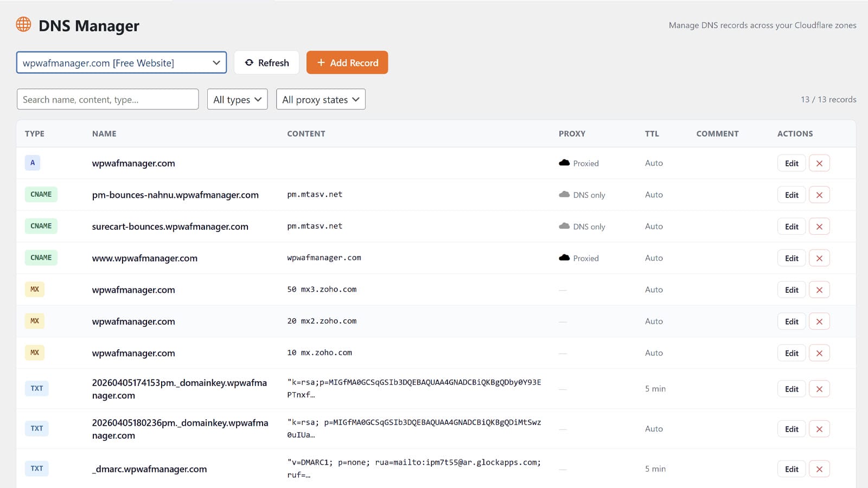Click the orange globe DNS Manager icon

[23, 24]
